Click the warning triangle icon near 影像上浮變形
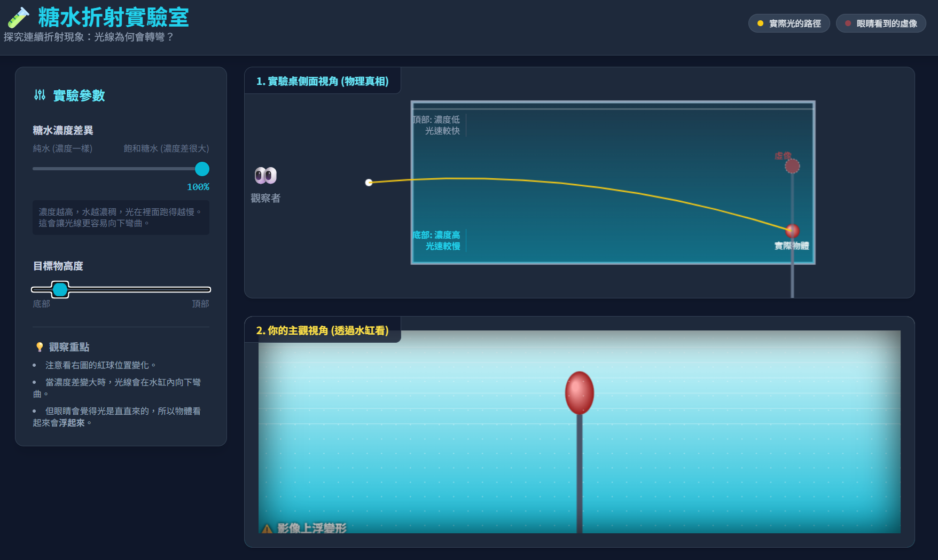 (x=266, y=529)
